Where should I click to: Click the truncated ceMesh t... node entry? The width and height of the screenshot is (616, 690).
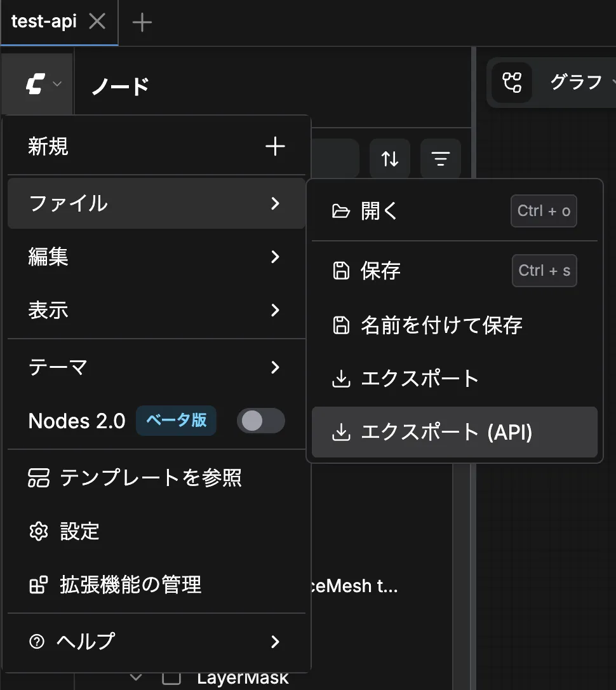click(x=354, y=586)
